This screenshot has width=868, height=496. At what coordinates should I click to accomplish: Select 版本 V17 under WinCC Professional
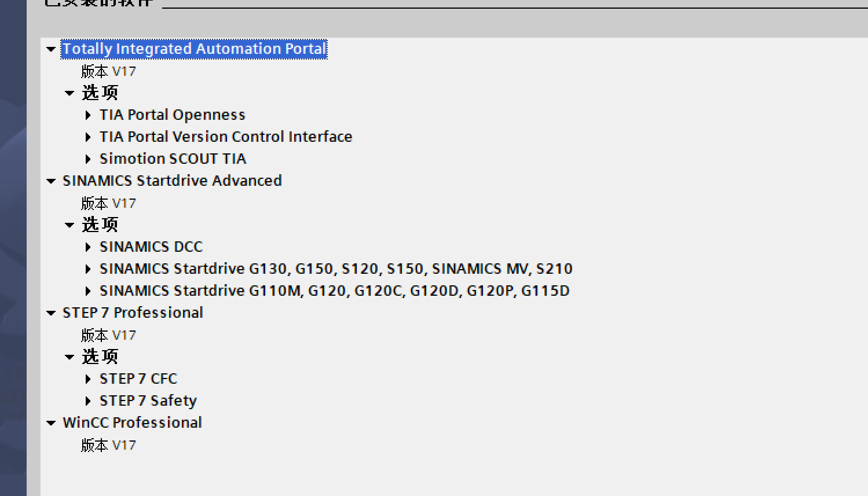coord(108,446)
